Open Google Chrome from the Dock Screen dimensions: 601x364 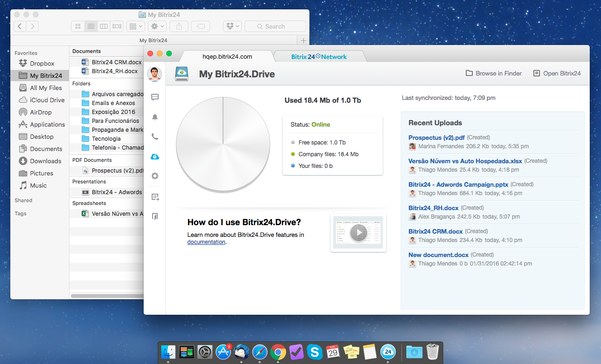coord(278,352)
